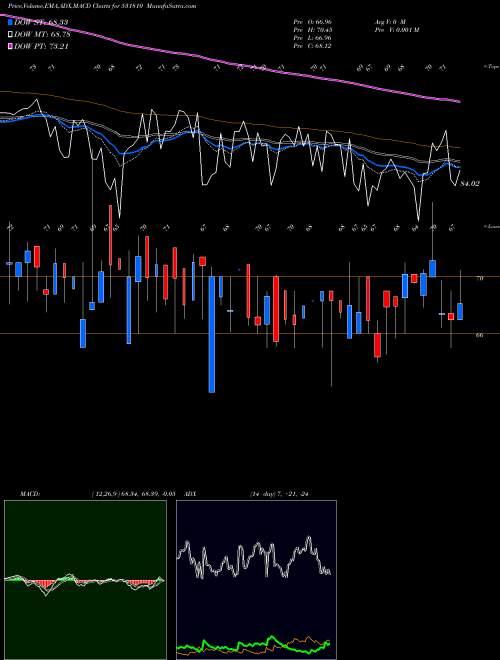
Task: Click the 'Avg V: 0 M' volume text
Action: (x=390, y=21)
